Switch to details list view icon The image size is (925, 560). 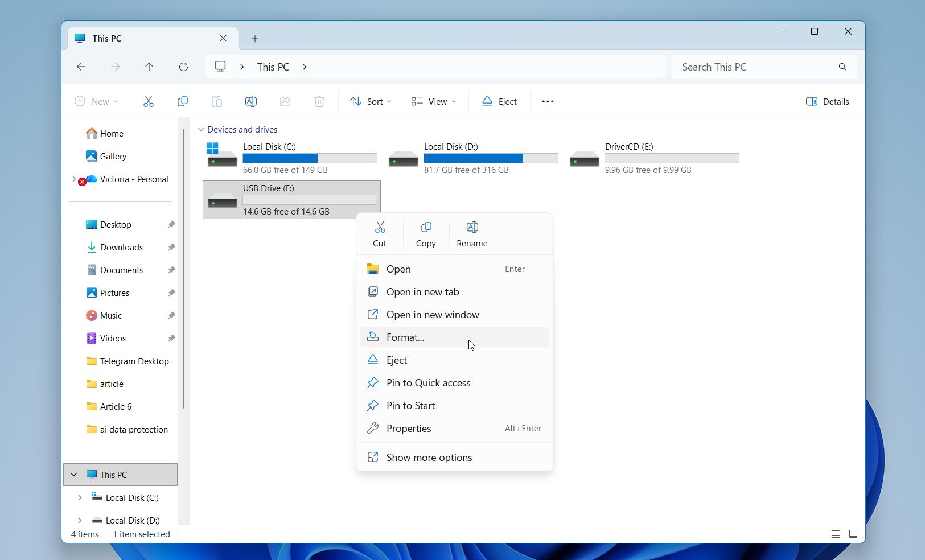point(836,534)
